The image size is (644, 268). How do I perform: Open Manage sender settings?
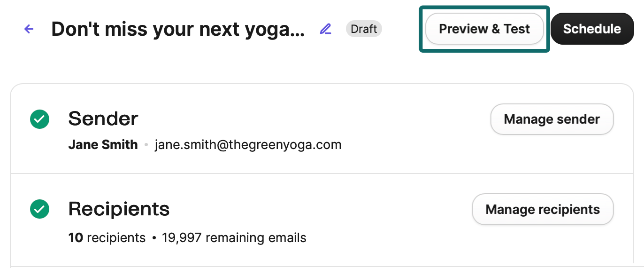[552, 119]
